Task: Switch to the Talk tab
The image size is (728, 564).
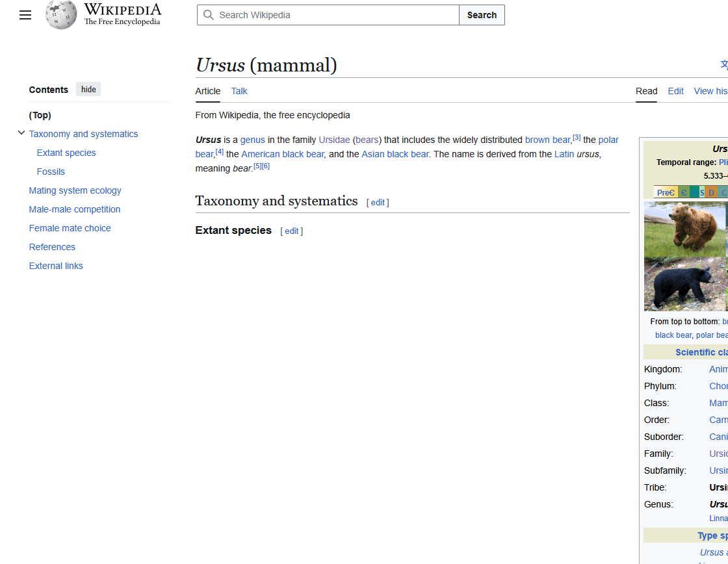Action: [239, 91]
